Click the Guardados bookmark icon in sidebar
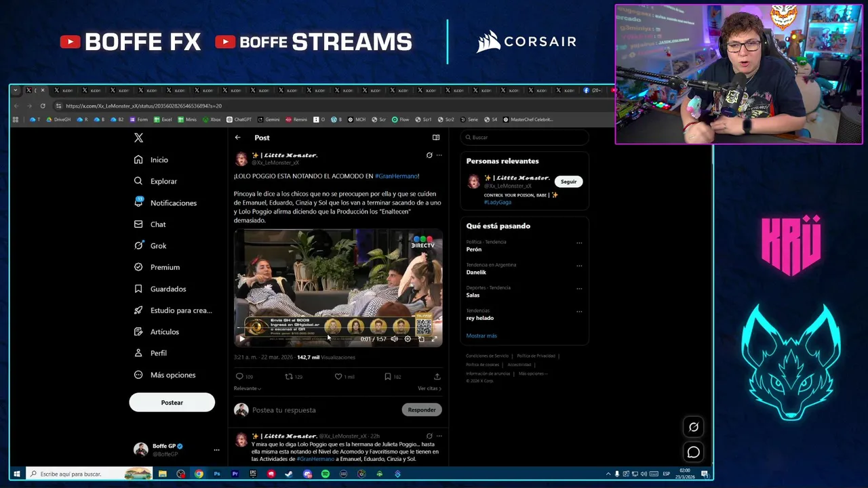This screenshot has width=868, height=488. point(138,289)
